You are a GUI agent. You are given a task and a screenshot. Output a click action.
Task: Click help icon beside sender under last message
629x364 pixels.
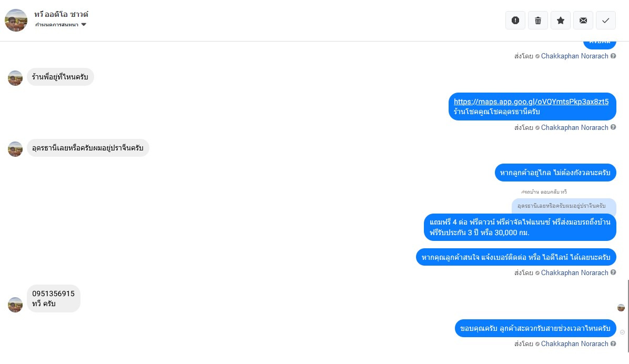pyautogui.click(x=613, y=344)
